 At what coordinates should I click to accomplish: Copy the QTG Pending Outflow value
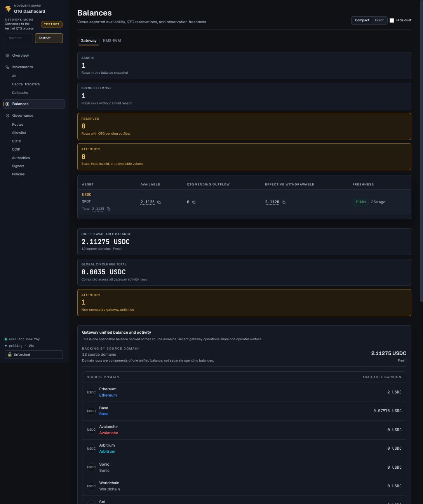click(x=194, y=202)
